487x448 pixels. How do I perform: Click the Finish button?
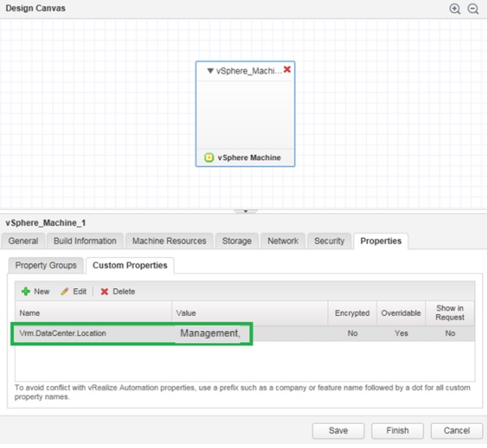(x=398, y=431)
